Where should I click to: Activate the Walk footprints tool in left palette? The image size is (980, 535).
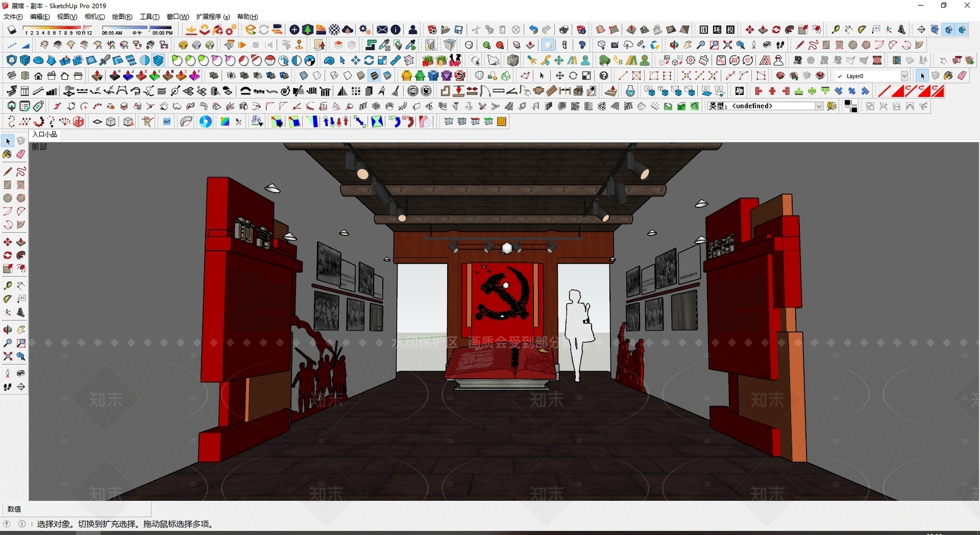pyautogui.click(x=7, y=387)
